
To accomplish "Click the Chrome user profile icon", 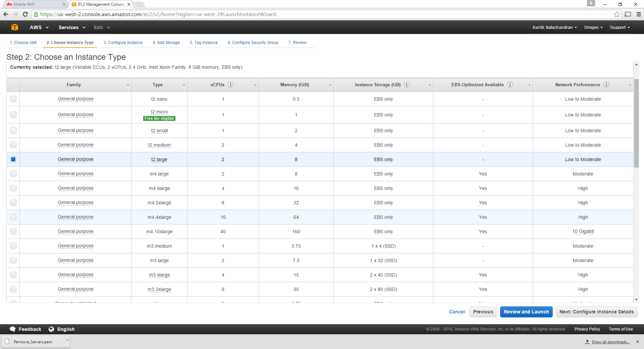I will 591,3.
